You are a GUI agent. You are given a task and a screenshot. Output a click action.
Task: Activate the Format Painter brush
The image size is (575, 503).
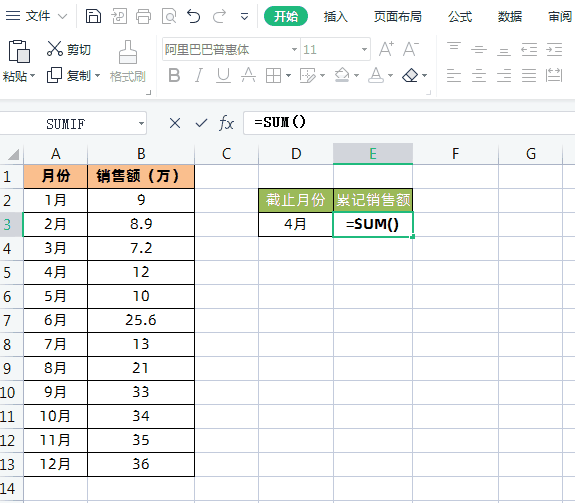128,52
